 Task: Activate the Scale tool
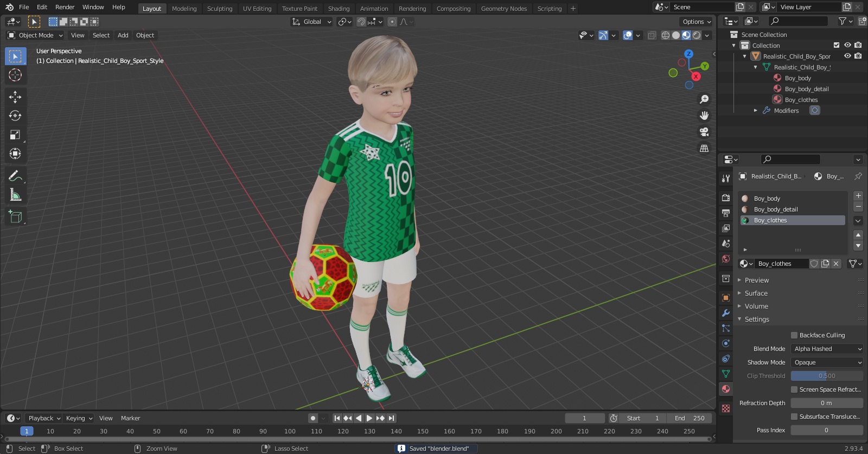point(15,135)
